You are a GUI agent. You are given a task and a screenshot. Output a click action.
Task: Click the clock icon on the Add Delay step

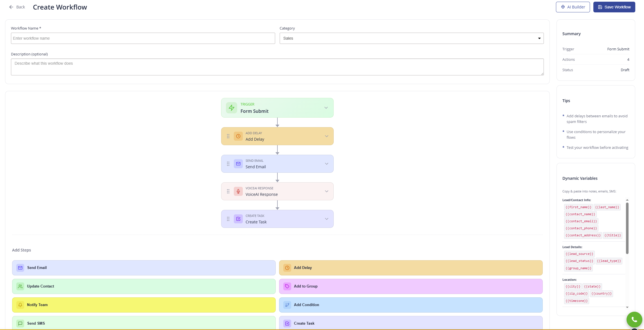pos(238,136)
